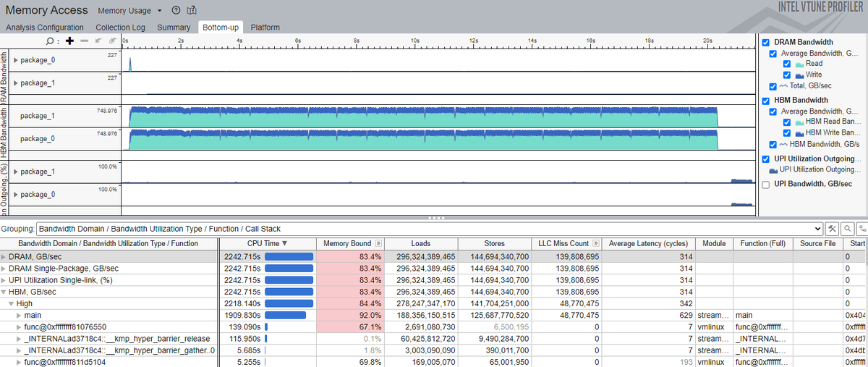Image resolution: width=868 pixels, height=367 pixels.
Task: Sort by Stores column header
Action: 494,244
